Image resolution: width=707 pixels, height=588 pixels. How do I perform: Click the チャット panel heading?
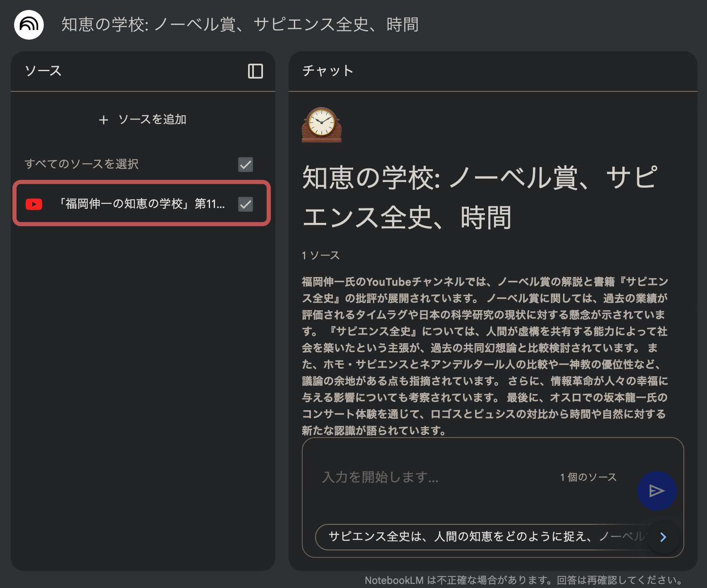tap(328, 71)
